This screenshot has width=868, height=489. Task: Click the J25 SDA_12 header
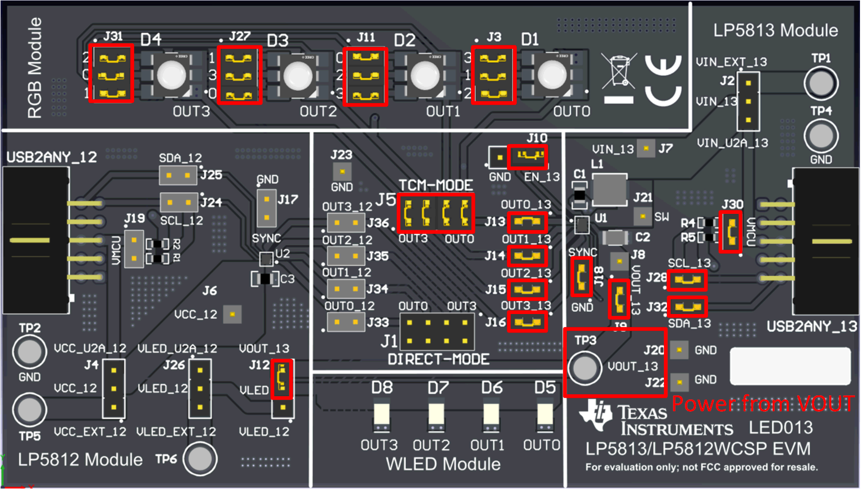tap(178, 175)
